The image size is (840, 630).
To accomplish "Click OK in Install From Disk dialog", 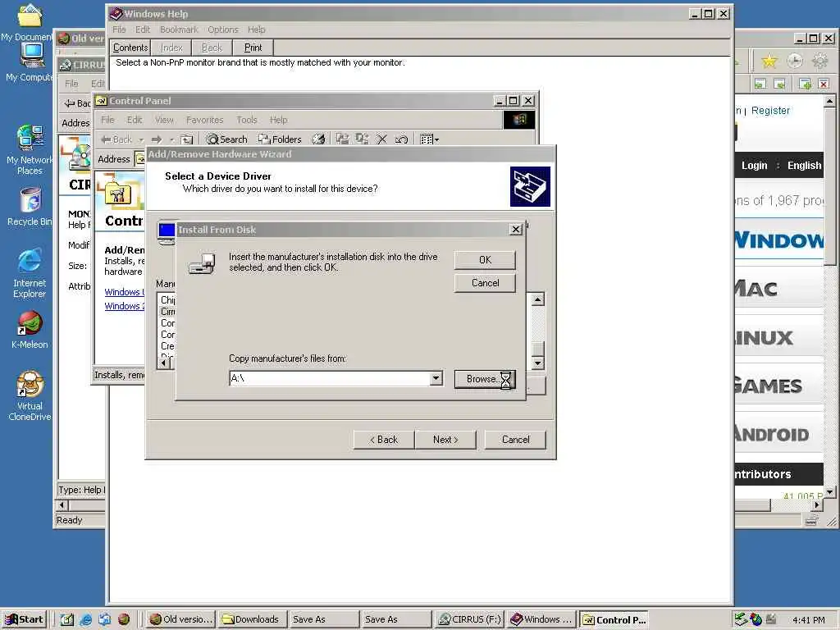I will point(485,260).
